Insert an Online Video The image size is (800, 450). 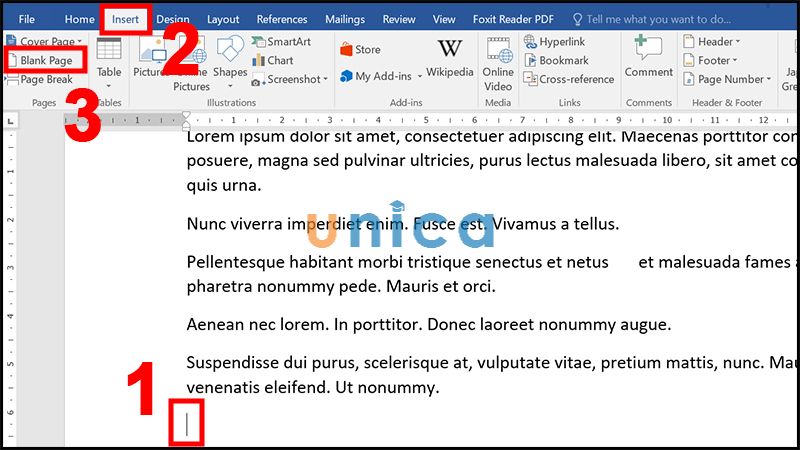click(x=498, y=64)
